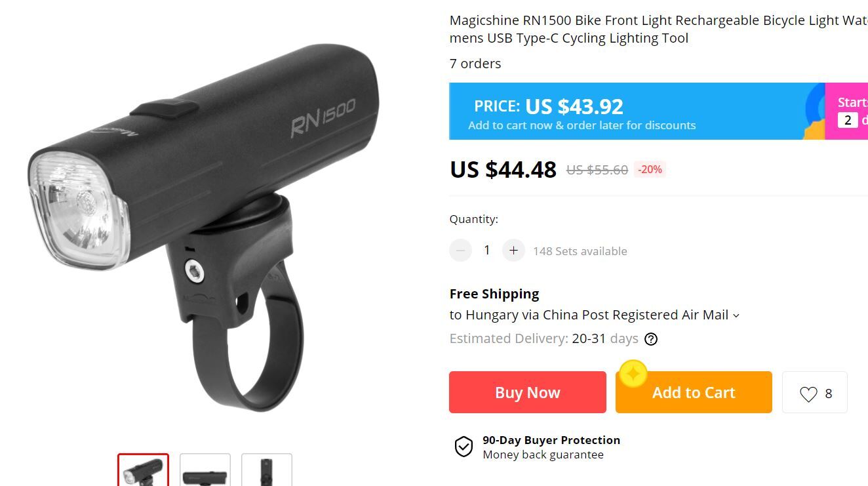Click the -20% discount badge
Image resolution: width=868 pixels, height=486 pixels.
coord(650,169)
